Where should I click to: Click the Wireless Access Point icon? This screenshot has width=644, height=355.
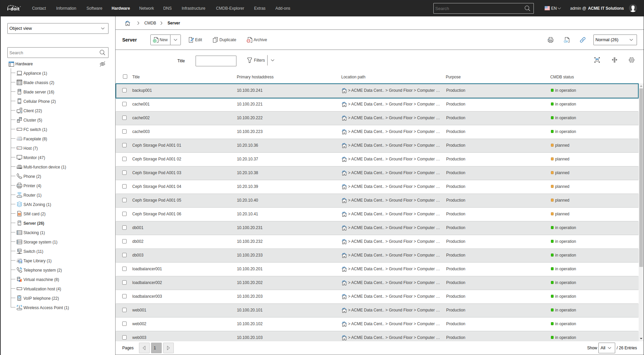(x=19, y=307)
